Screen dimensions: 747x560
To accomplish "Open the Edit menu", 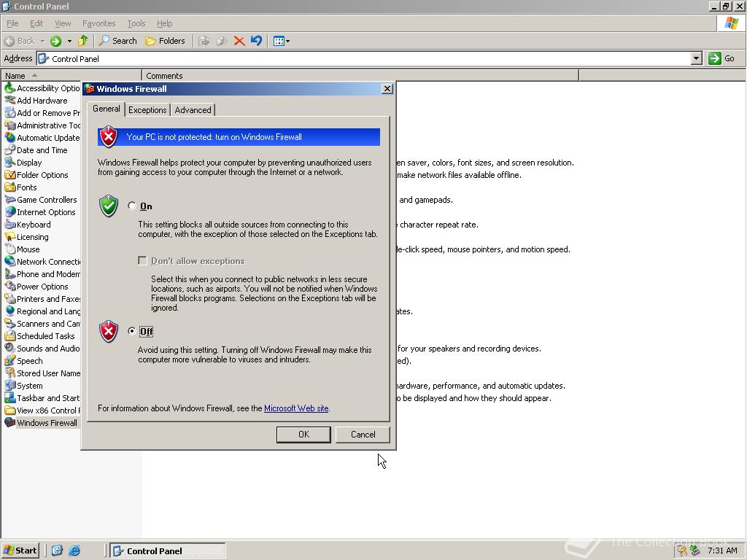I will click(x=36, y=23).
